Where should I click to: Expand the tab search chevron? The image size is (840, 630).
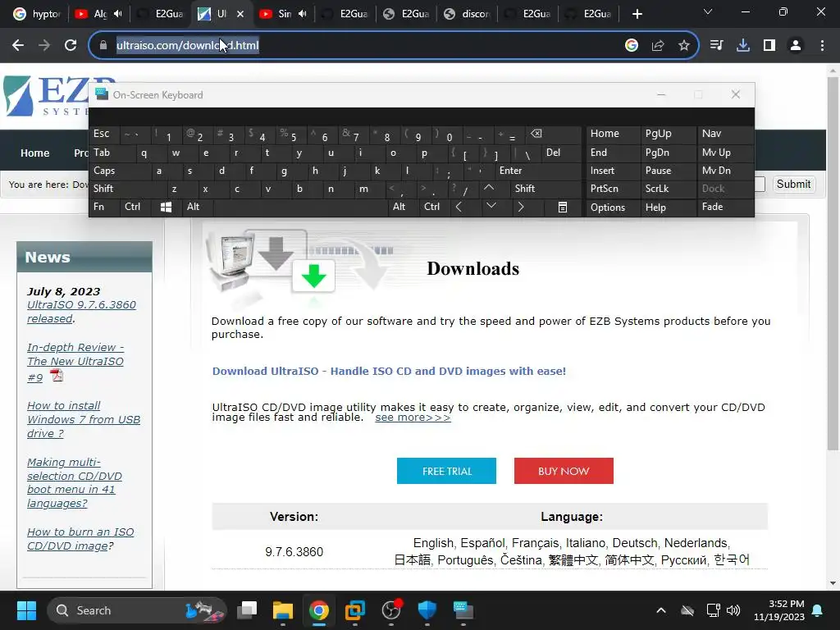point(708,11)
